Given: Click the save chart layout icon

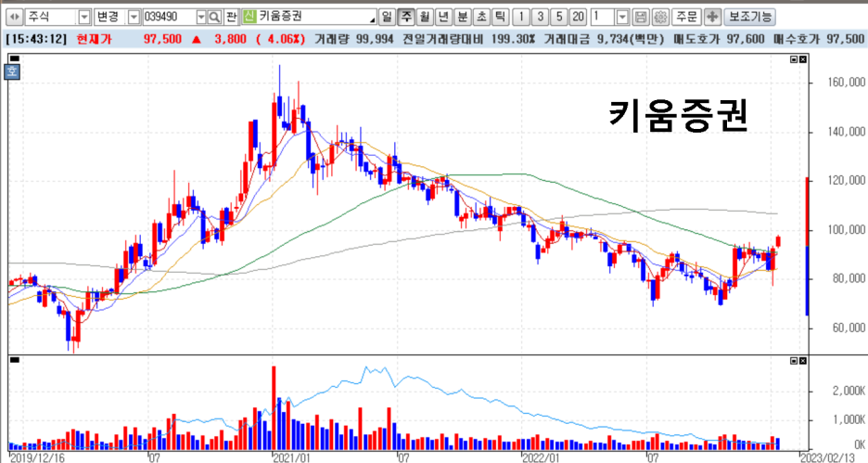Looking at the screenshot, I should coord(641,18).
